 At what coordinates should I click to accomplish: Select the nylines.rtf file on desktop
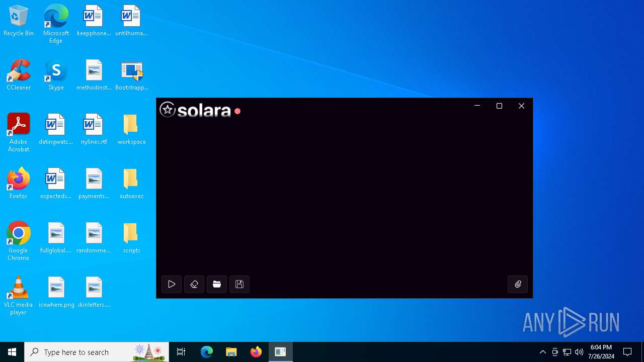pos(94,130)
